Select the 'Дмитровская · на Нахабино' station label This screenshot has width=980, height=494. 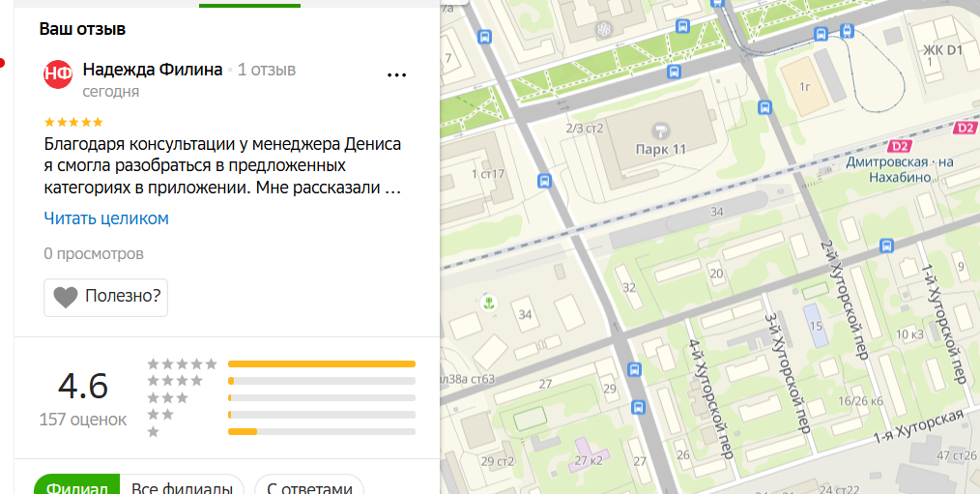point(900,169)
